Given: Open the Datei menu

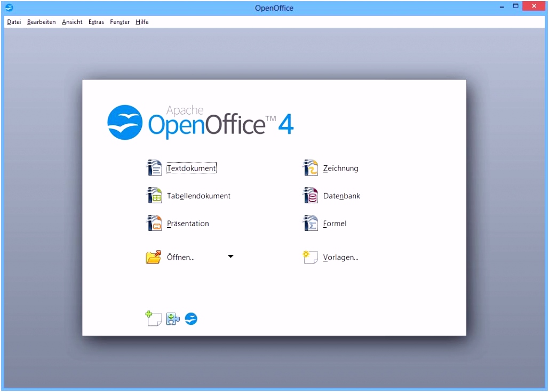Looking at the screenshot, I should [x=14, y=22].
